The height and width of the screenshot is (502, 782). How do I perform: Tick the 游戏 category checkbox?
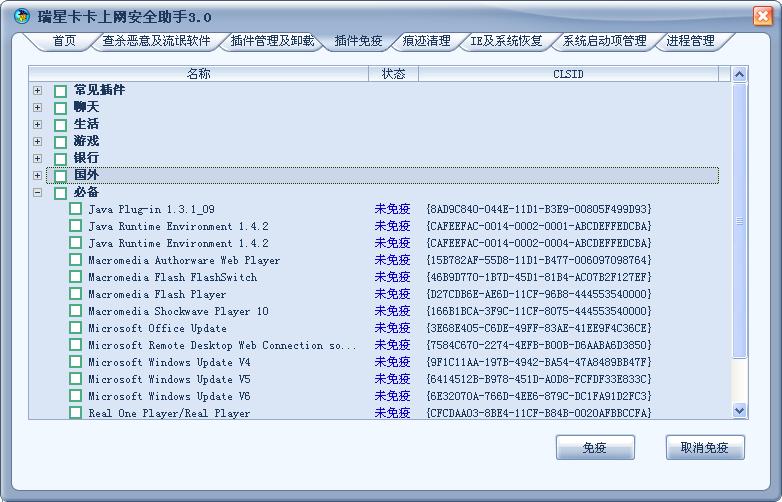coord(60,142)
